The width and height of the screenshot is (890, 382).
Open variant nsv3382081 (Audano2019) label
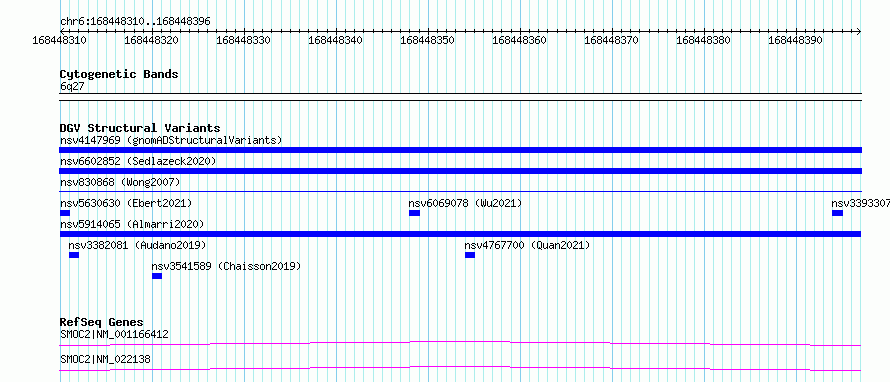pos(137,245)
